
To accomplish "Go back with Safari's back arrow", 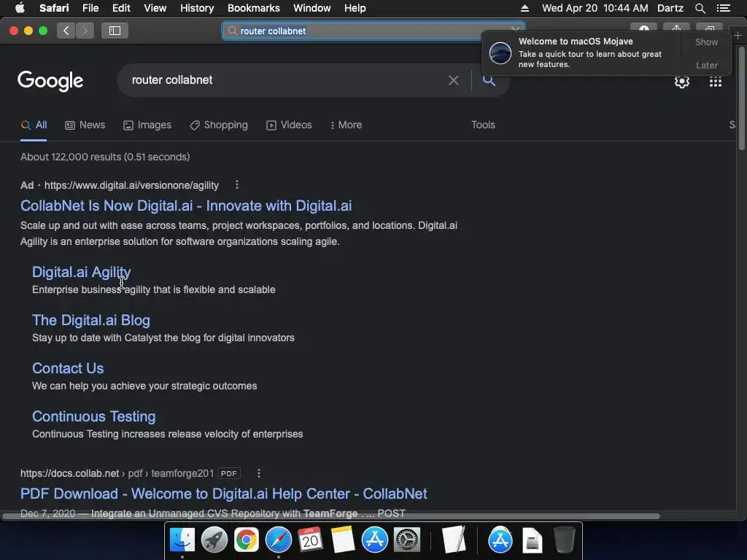I will pos(66,31).
